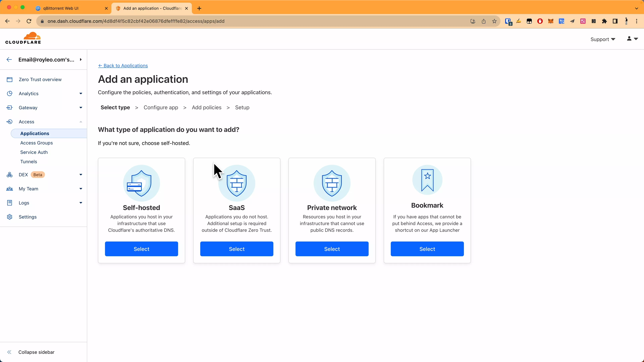Click the Self-hosted shield icon
This screenshot has height=362, width=644.
coord(141,183)
